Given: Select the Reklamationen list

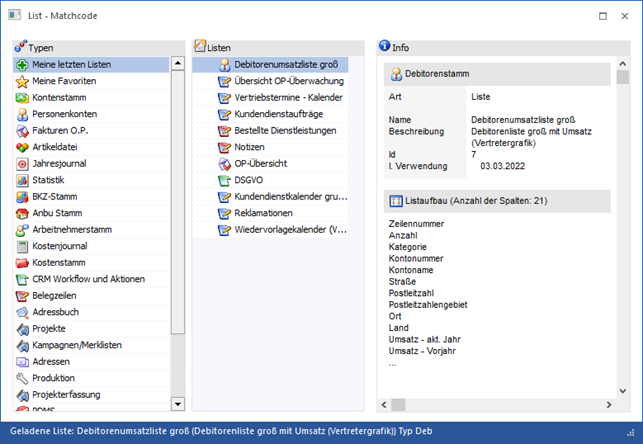Looking at the screenshot, I should 270,213.
